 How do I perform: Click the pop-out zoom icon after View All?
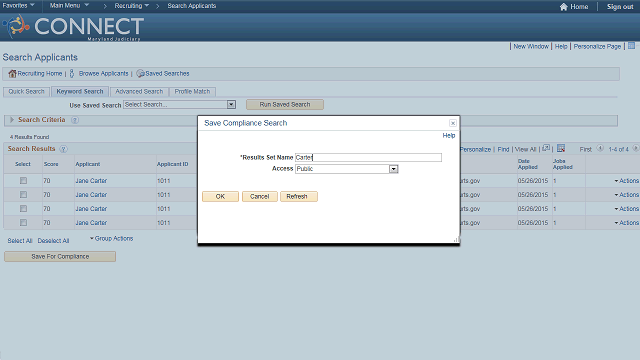[546, 148]
